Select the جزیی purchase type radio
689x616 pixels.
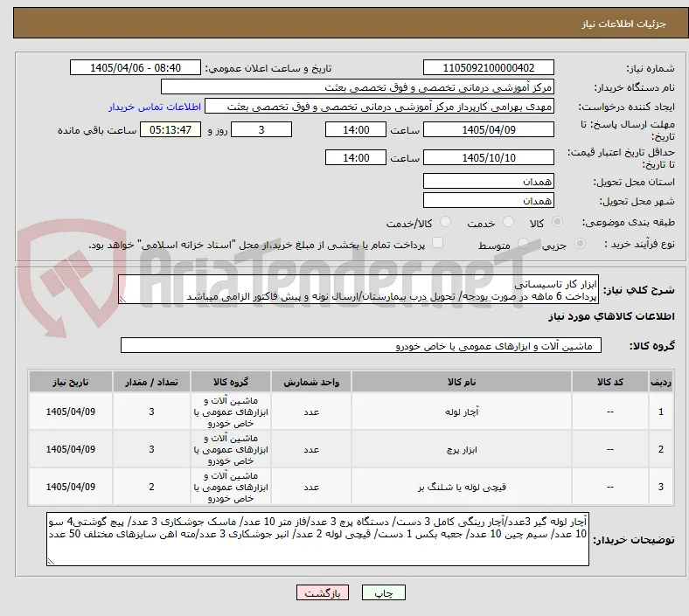point(580,243)
